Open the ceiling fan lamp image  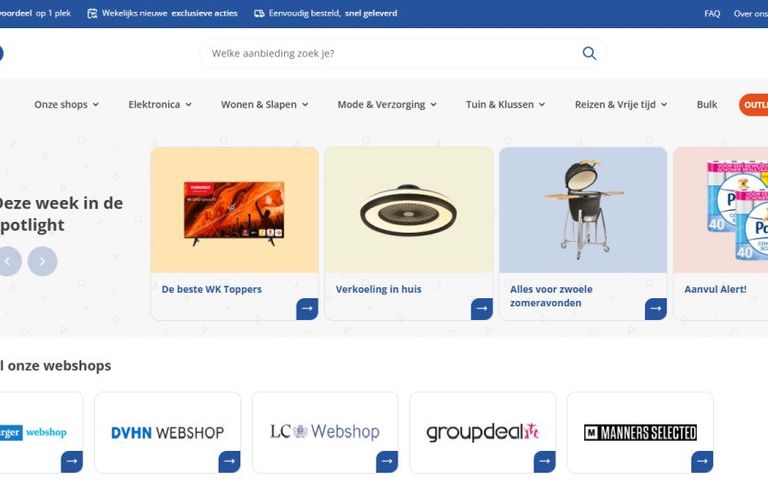pyautogui.click(x=408, y=210)
